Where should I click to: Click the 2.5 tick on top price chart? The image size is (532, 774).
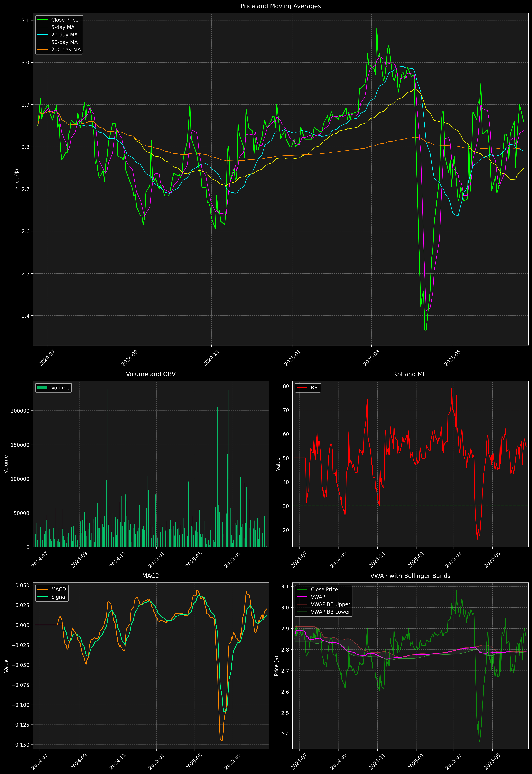coord(25,274)
